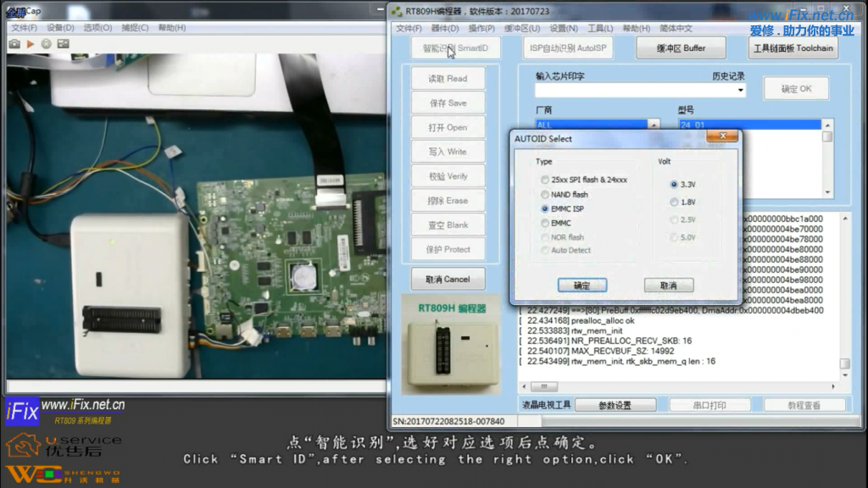The image size is (868, 488).
Task: Click 确定 in AUTOID Select dialog
Action: pyautogui.click(x=581, y=286)
